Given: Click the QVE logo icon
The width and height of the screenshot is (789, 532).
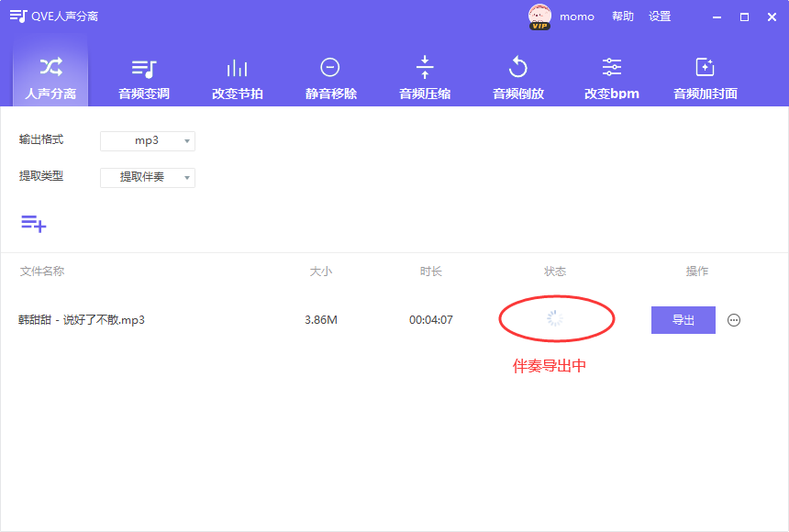Looking at the screenshot, I should coord(17,16).
